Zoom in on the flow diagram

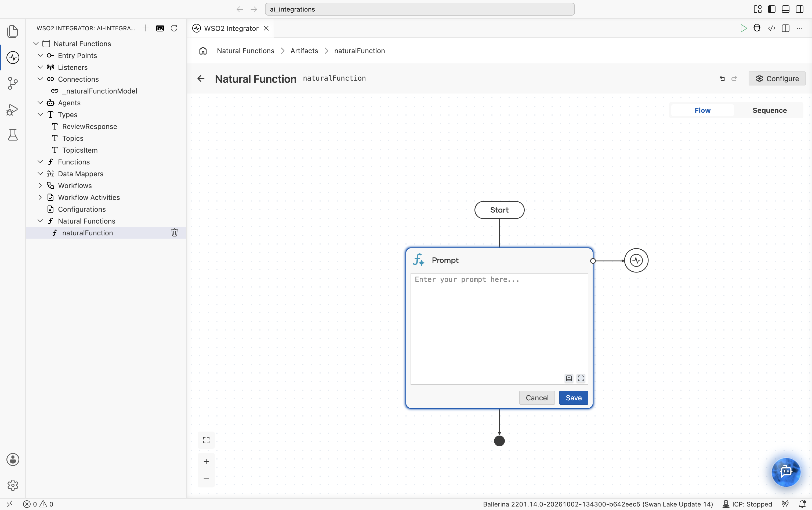point(206,461)
